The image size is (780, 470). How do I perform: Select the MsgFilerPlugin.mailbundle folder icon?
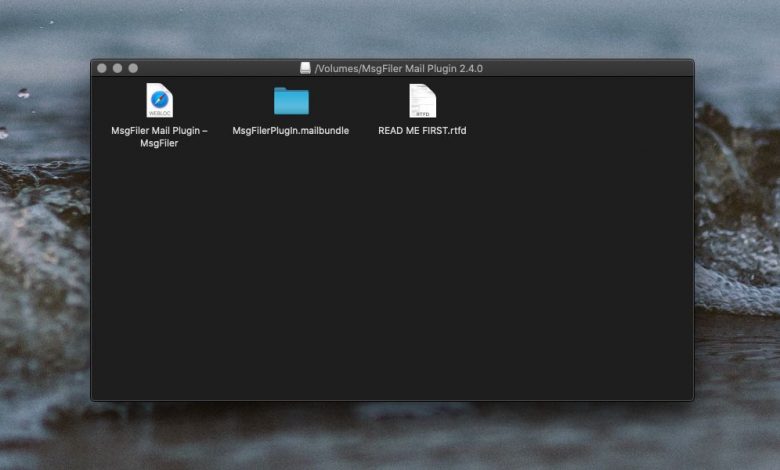pos(291,101)
